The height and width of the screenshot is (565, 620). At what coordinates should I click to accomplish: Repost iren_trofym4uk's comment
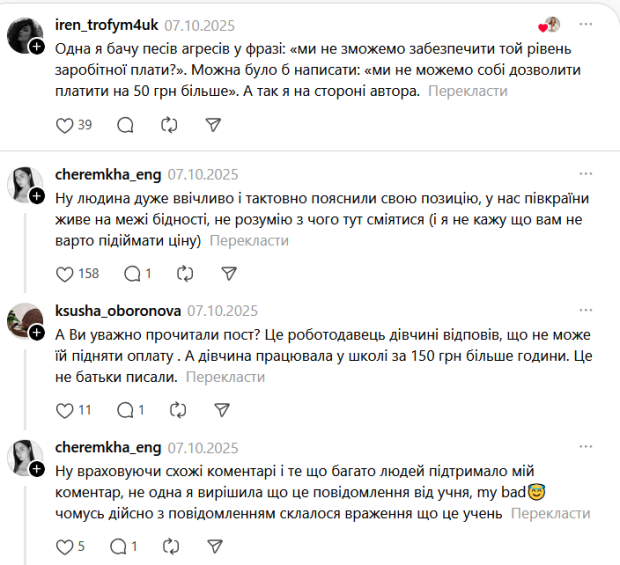coord(169,125)
